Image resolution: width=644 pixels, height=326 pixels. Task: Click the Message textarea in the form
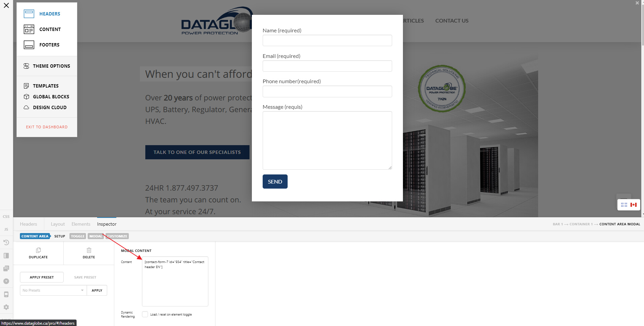tap(327, 140)
